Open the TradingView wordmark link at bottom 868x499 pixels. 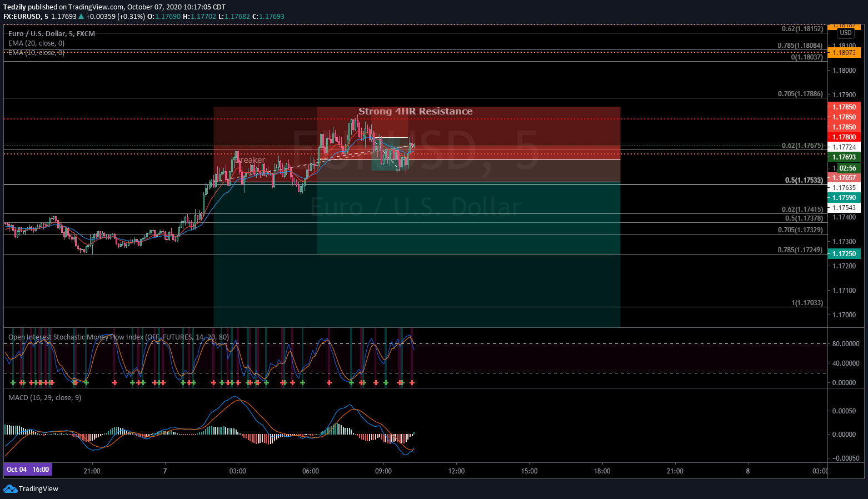click(x=38, y=489)
